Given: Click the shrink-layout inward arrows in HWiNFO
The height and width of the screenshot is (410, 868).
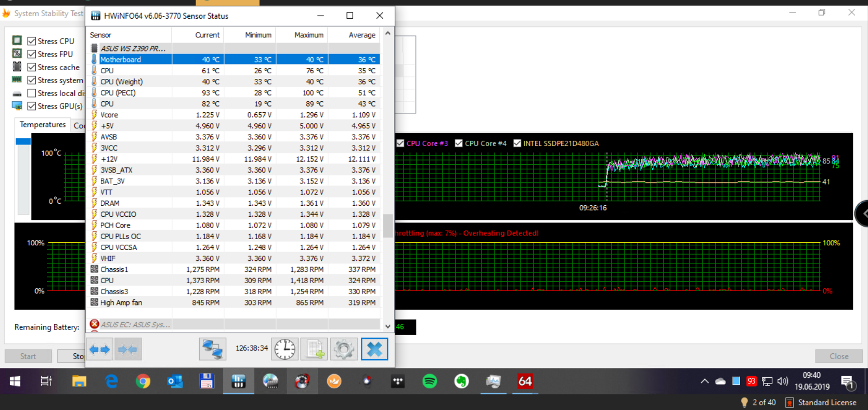Looking at the screenshot, I should [x=127, y=349].
